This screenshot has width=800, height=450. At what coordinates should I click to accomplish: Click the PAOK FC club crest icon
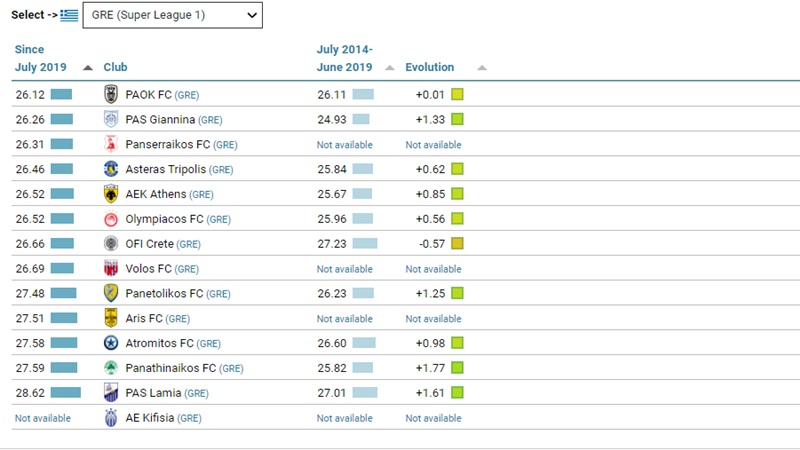(x=111, y=94)
